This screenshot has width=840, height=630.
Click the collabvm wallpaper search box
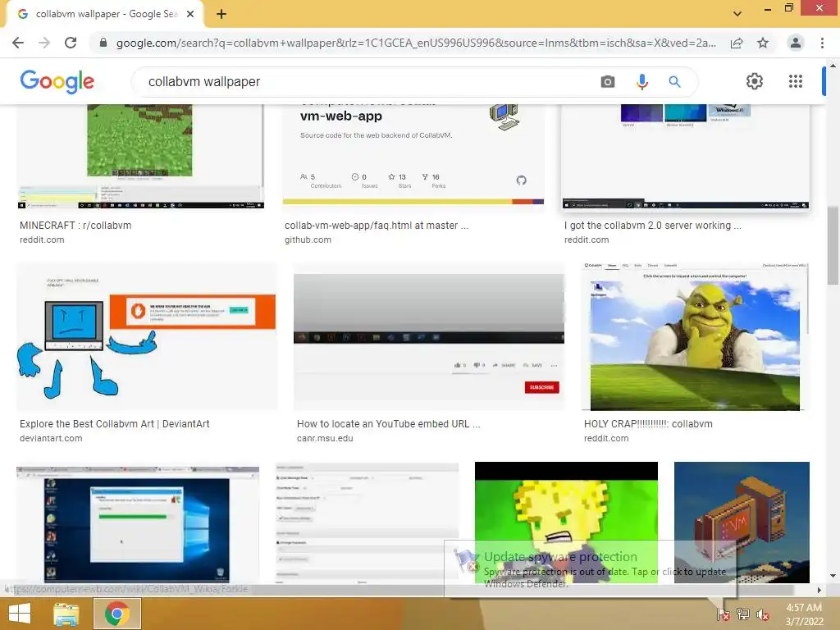pos(370,81)
